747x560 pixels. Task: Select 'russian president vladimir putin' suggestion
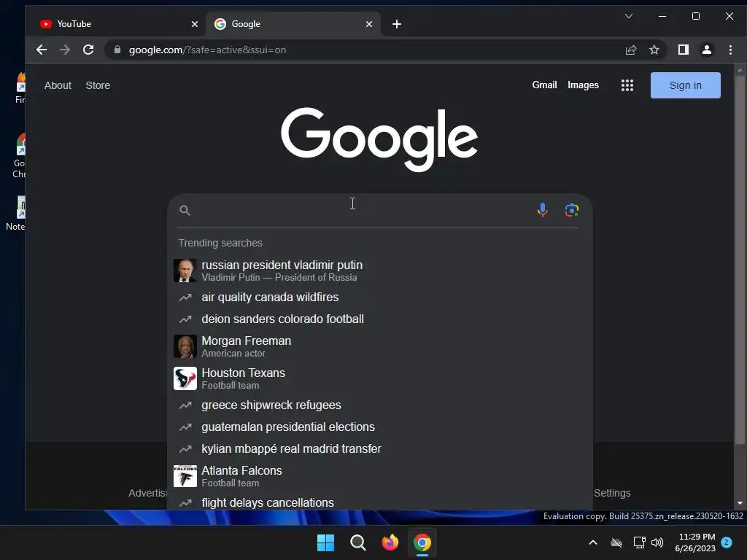(379, 271)
